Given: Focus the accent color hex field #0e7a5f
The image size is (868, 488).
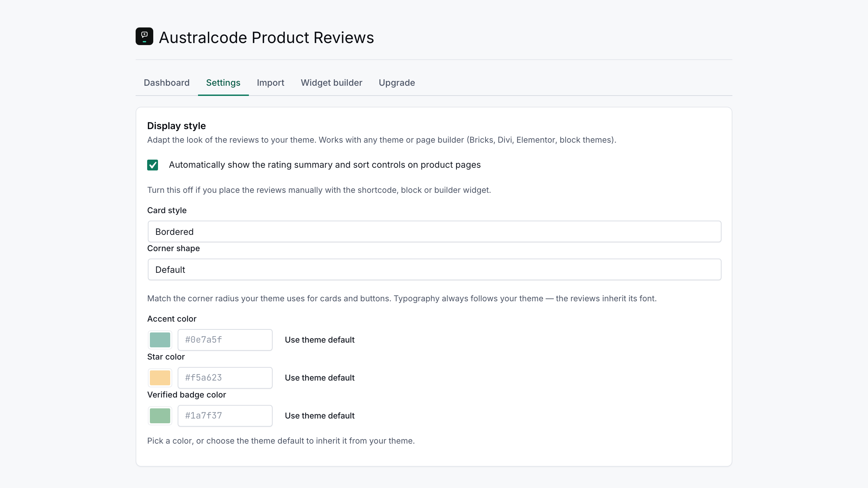Looking at the screenshot, I should pos(225,340).
